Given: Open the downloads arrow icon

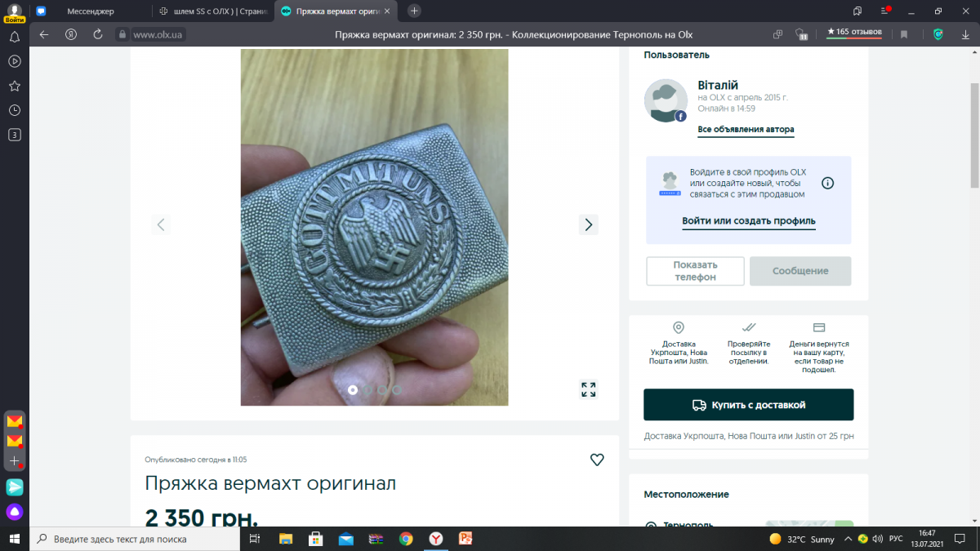Looking at the screenshot, I should (x=964, y=34).
